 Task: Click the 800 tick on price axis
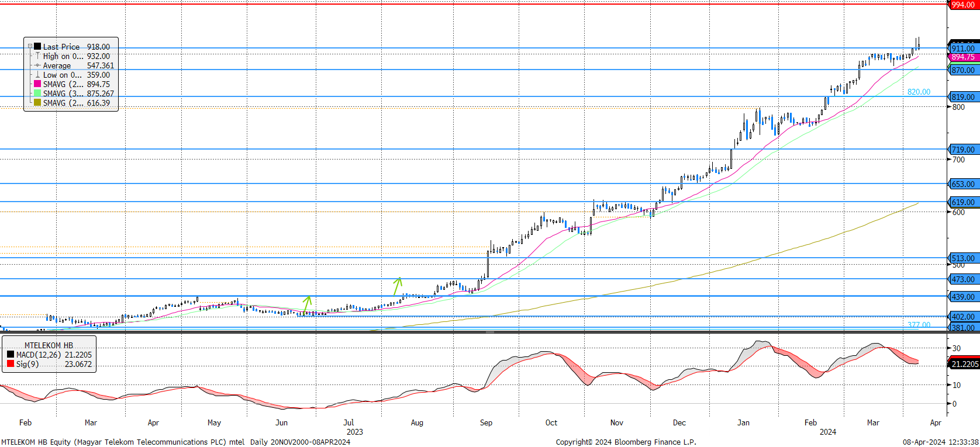coord(958,107)
